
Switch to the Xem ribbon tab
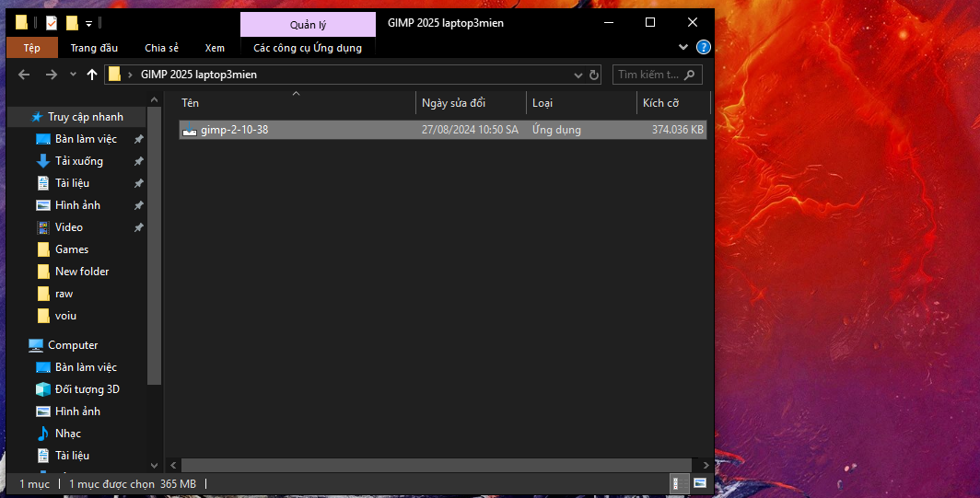click(x=215, y=48)
